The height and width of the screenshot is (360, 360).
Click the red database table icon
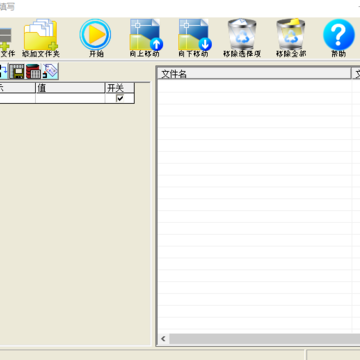coord(33,71)
